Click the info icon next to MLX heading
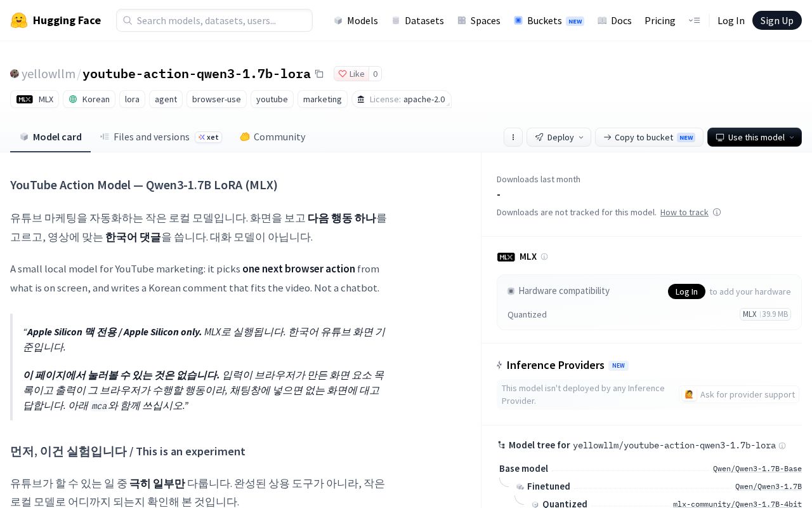Image resolution: width=812 pixels, height=508 pixels. click(544, 257)
